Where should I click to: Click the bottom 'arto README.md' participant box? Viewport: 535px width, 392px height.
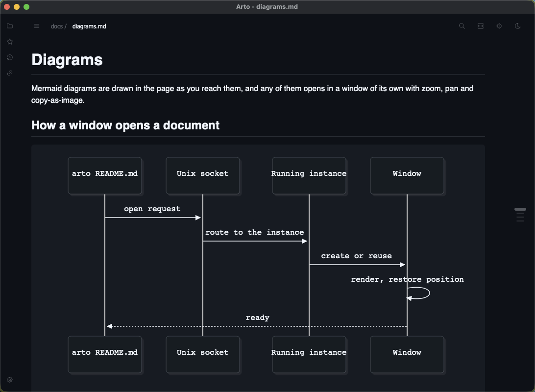click(x=105, y=354)
